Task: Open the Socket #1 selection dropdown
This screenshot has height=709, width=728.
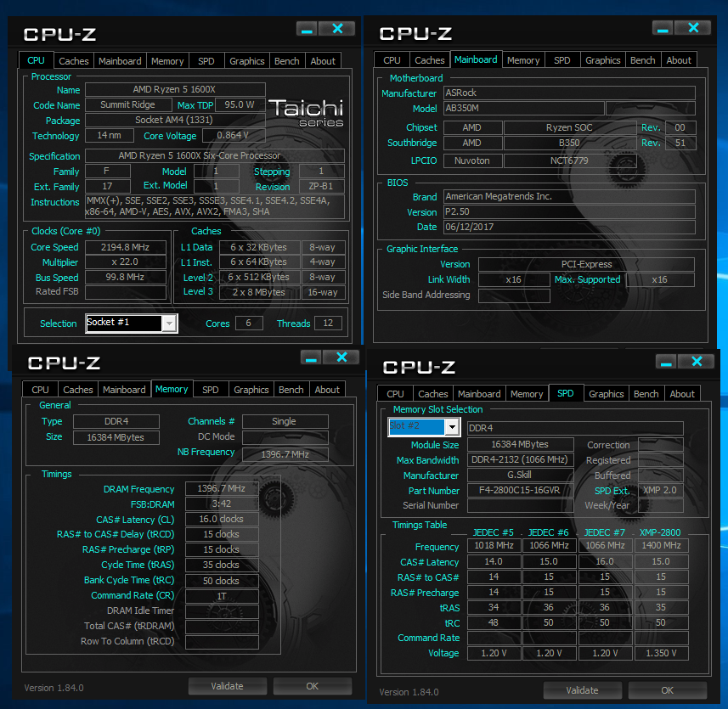Action: (x=169, y=323)
